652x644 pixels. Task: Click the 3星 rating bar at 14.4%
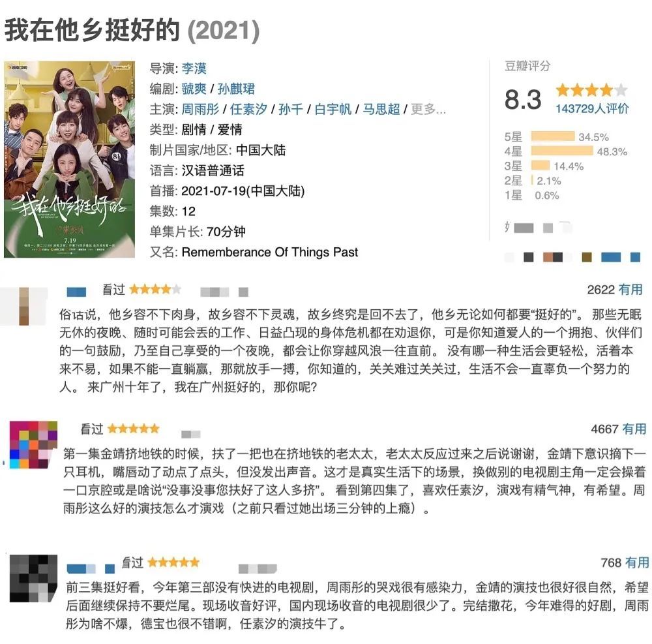(x=540, y=166)
